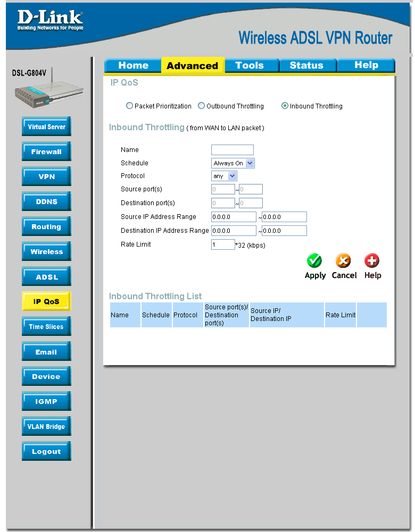Go to the VPN section
The height and width of the screenshot is (532, 415).
pyautogui.click(x=46, y=176)
